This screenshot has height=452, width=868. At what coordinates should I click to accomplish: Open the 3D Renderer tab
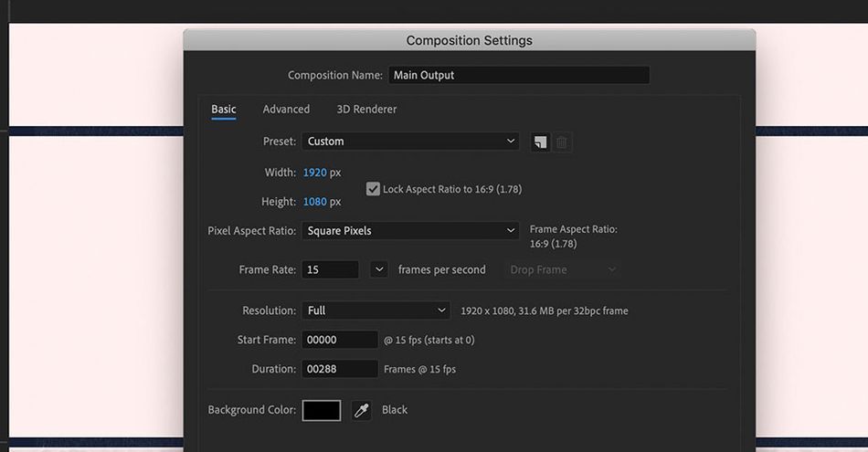tap(366, 109)
